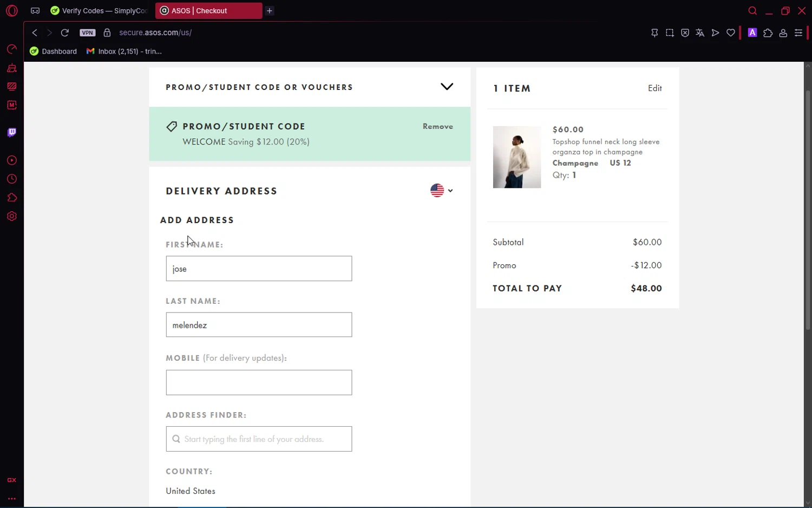
Task: Click the pinboard pin icon
Action: [654, 33]
